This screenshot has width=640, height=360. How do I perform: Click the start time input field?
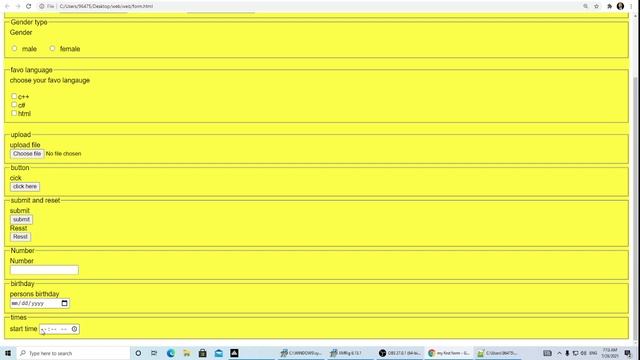pos(59,329)
